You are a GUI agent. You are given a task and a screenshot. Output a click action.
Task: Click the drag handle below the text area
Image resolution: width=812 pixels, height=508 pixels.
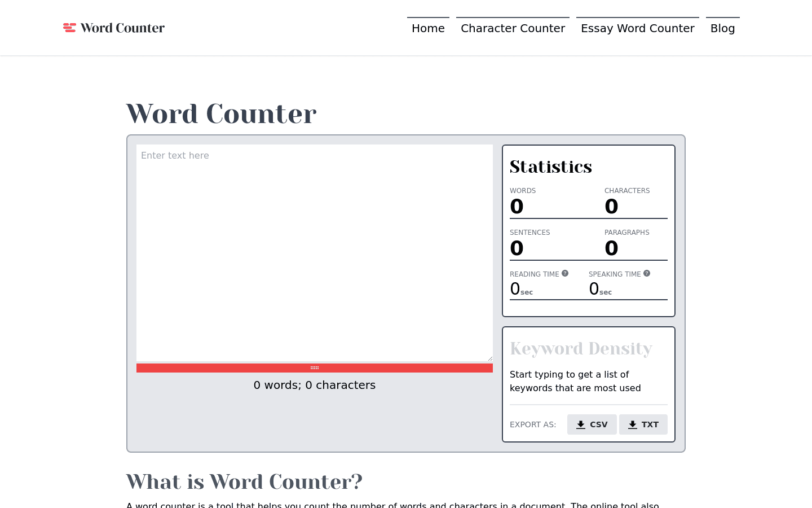click(x=314, y=367)
